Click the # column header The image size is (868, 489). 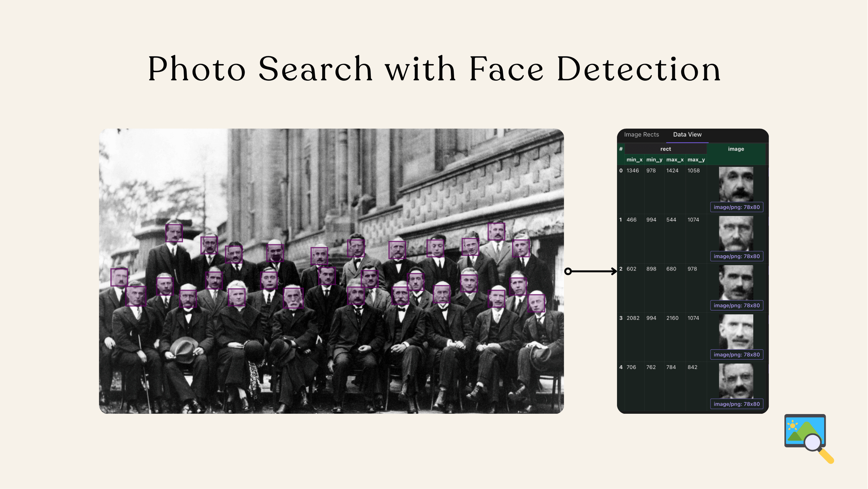tap(621, 149)
